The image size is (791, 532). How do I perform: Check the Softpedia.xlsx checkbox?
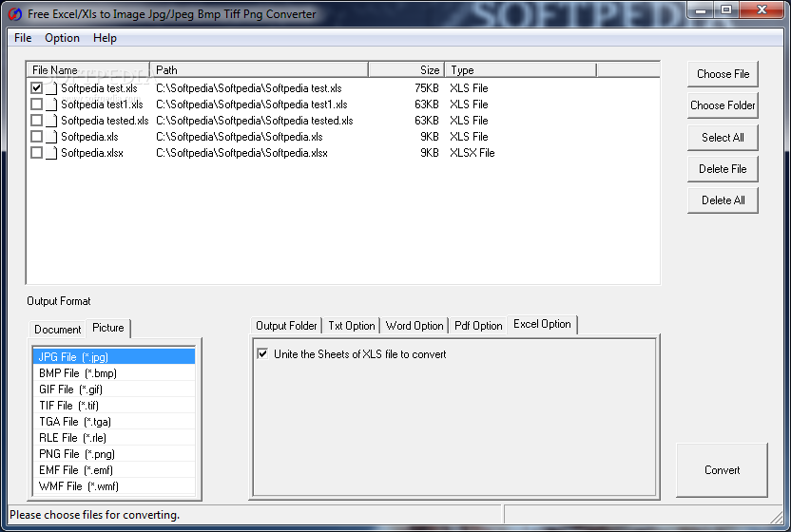36,152
